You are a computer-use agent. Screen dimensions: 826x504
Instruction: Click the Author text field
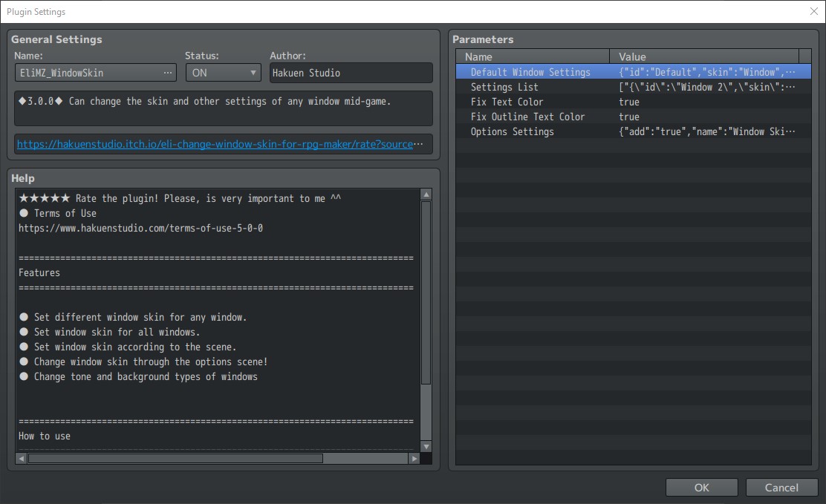coord(351,73)
